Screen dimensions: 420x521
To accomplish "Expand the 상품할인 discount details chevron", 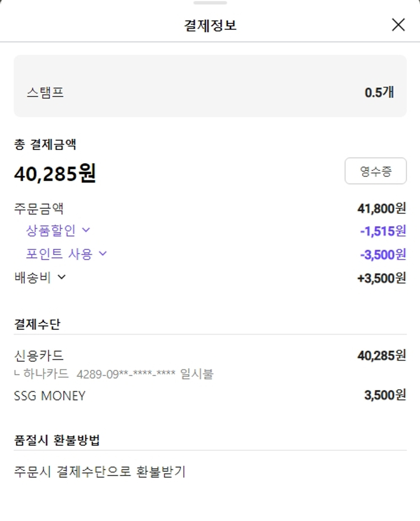I will (86, 230).
